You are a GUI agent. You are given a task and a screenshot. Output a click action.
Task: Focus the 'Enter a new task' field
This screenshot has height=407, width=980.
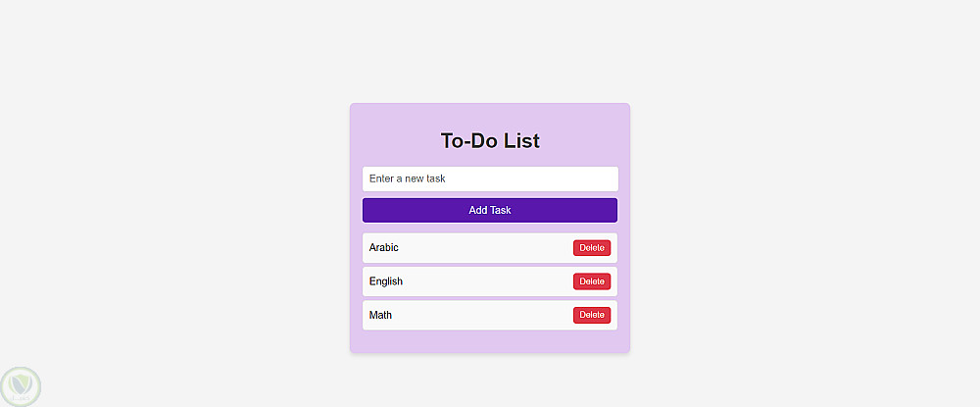pos(490,178)
